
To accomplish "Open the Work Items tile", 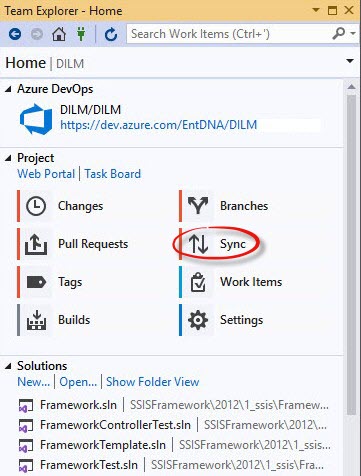I will tap(231, 282).
